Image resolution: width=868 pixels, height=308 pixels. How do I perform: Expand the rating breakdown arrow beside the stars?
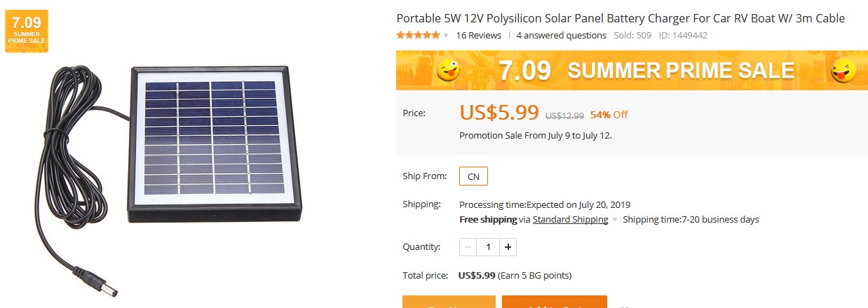coord(446,36)
